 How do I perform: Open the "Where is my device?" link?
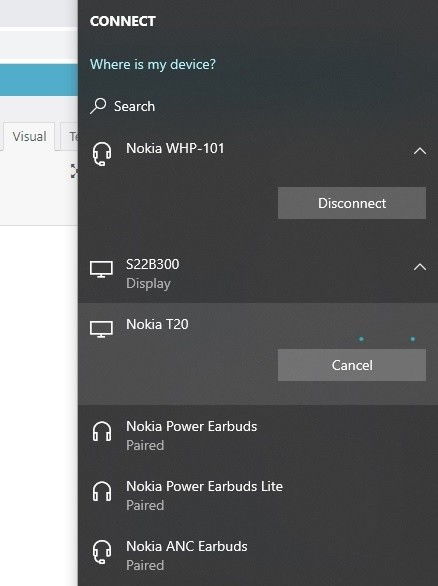click(x=153, y=64)
